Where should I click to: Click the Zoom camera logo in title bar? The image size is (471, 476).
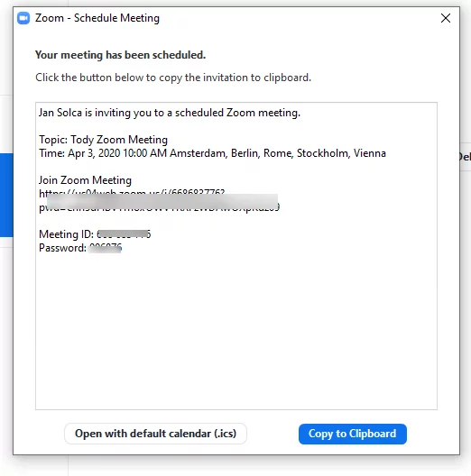click(23, 18)
